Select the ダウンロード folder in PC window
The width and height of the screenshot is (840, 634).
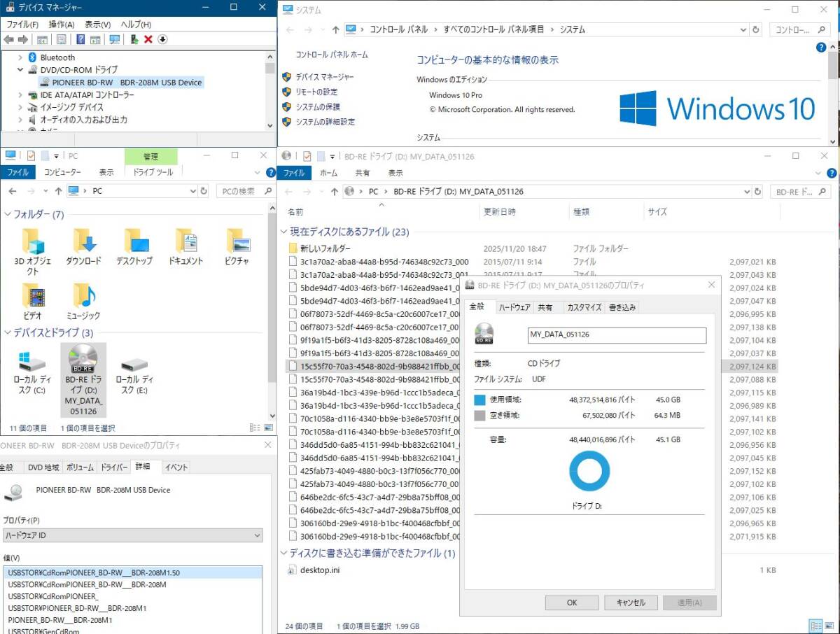coord(84,247)
